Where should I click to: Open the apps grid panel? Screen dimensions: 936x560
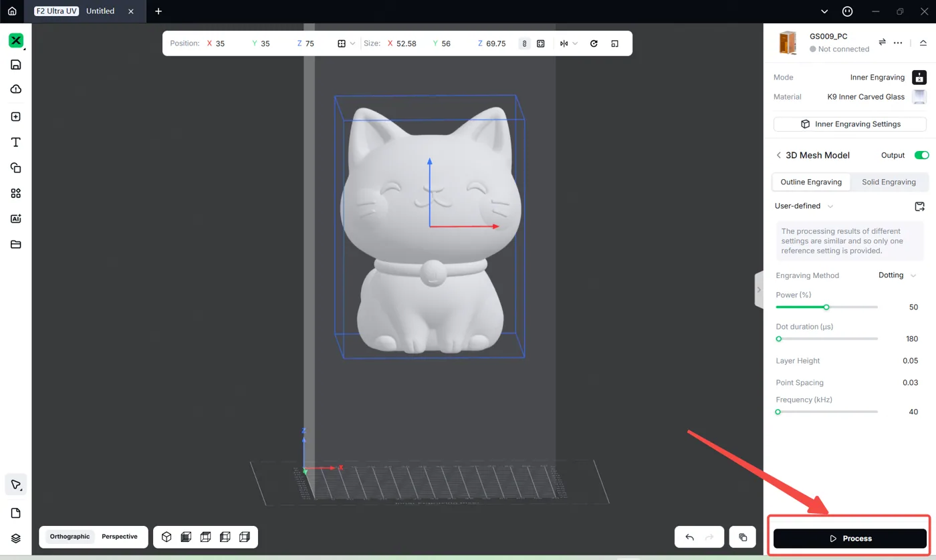16,193
